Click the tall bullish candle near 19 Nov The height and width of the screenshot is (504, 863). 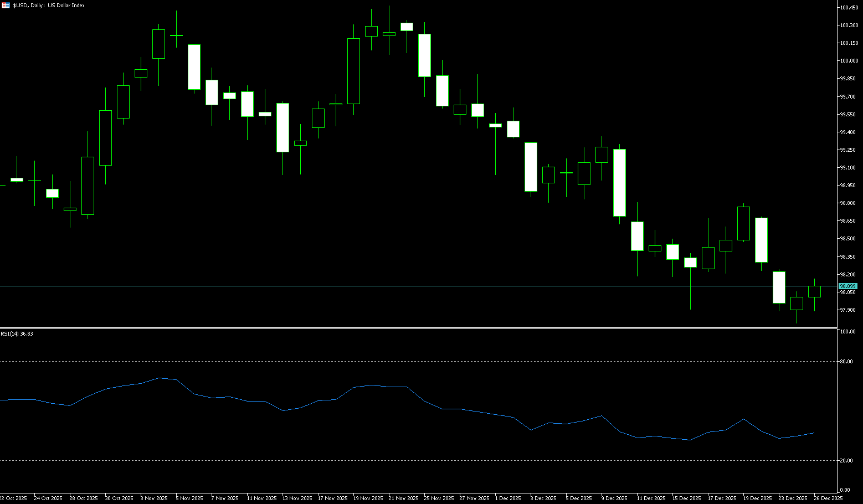(x=353, y=71)
